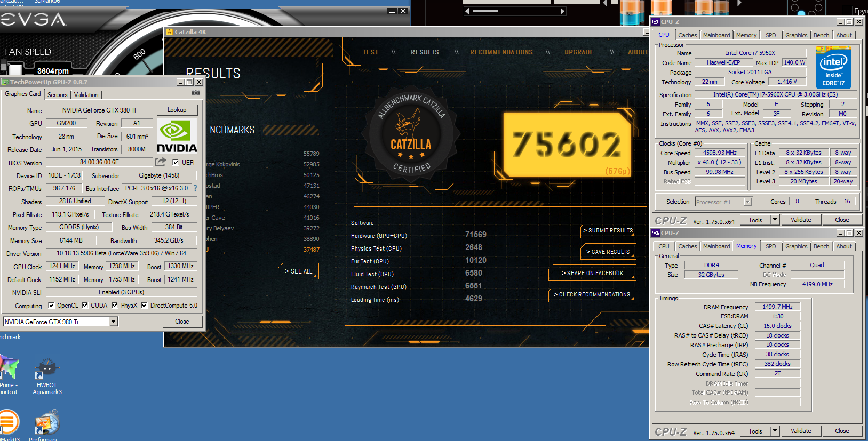This screenshot has width=868, height=441.
Task: Expand the Tools dropdown arrow in lower CPU-Z
Action: 775,431
